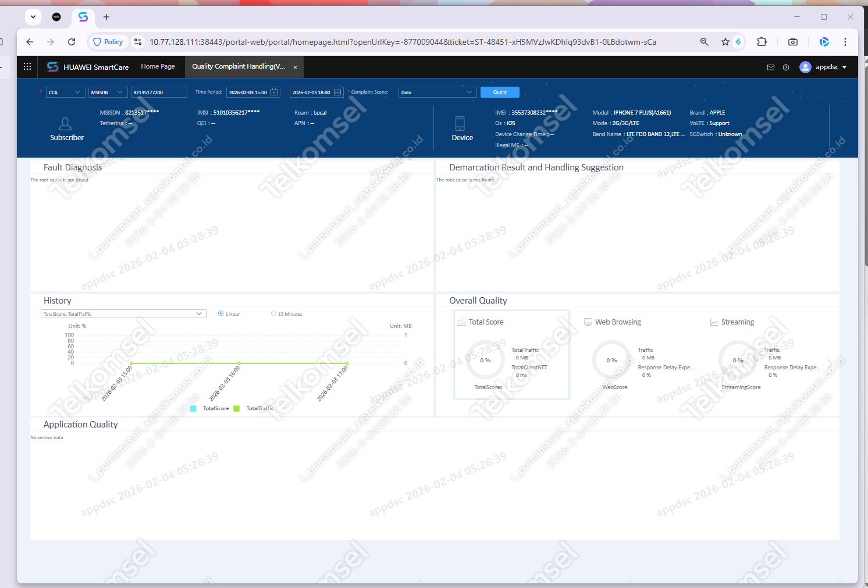Expand the appdsc account menu arrow

[x=844, y=67]
